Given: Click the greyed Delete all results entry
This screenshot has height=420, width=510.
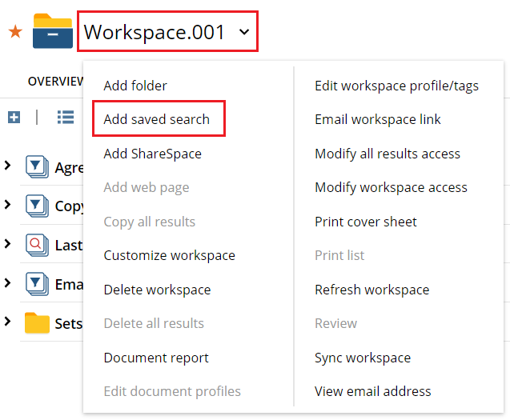Looking at the screenshot, I should coord(154,323).
